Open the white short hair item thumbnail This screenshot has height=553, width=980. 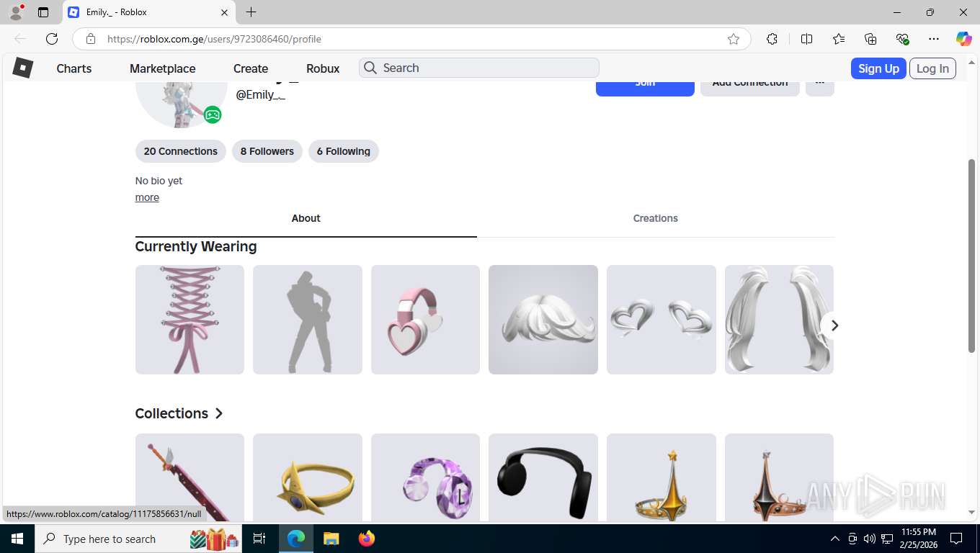pos(543,320)
